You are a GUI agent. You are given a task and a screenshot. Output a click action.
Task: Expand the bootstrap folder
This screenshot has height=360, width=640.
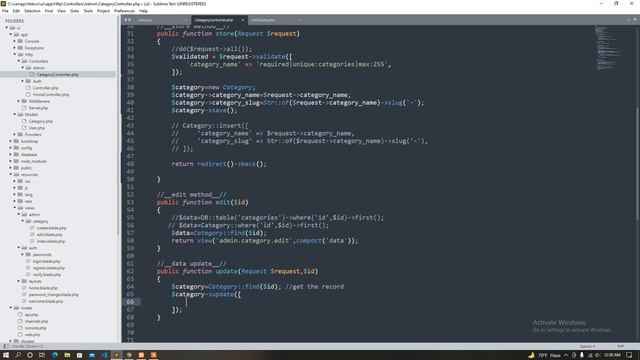11,141
